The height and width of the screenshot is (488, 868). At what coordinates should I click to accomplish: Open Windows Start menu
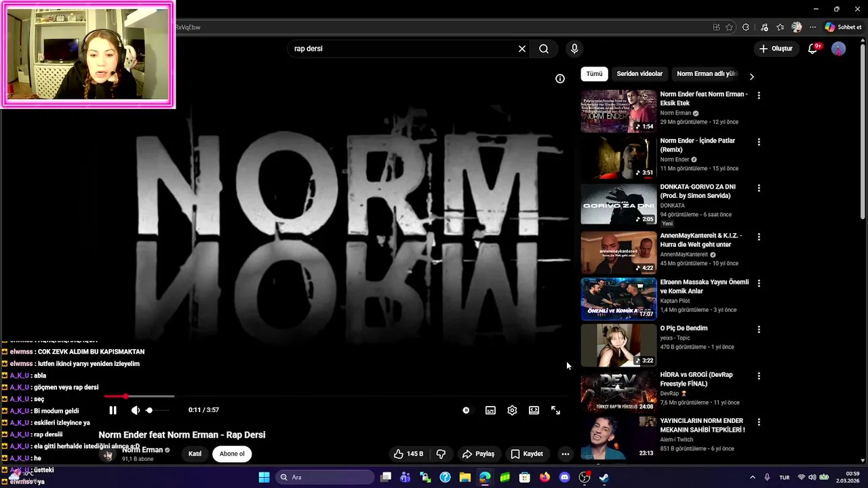(264, 477)
